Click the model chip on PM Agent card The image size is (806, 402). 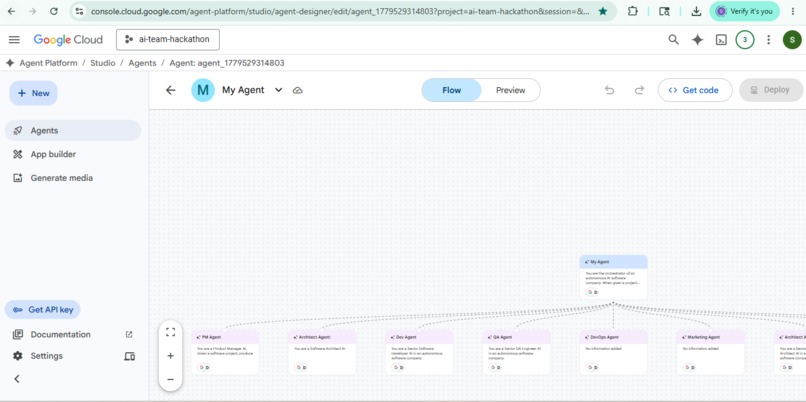tap(203, 368)
